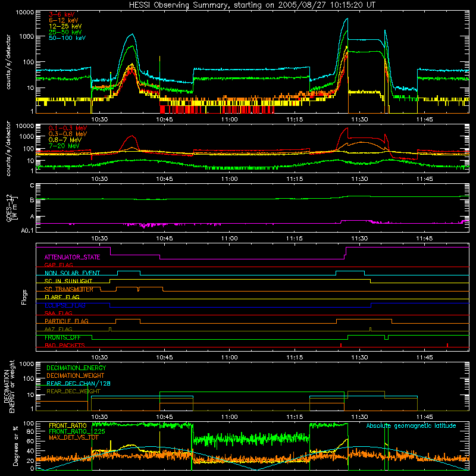
Task: Click the counts/s/detector title of keV panel
Action: pyautogui.click(x=8, y=62)
